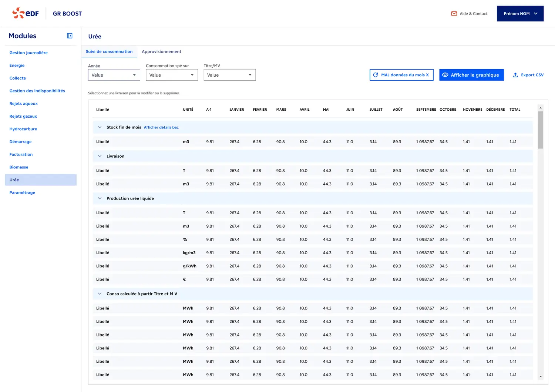
Task: Click the TOTAL column header
Action: point(515,110)
